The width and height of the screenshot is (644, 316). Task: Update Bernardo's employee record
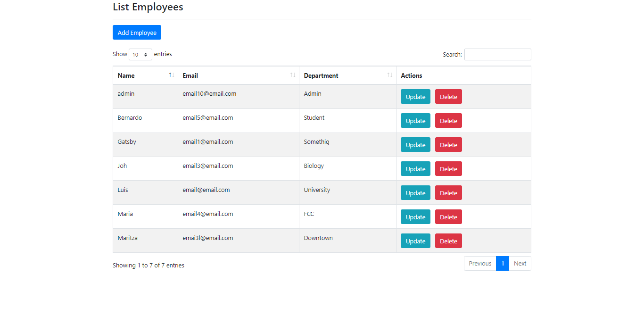pyautogui.click(x=415, y=121)
